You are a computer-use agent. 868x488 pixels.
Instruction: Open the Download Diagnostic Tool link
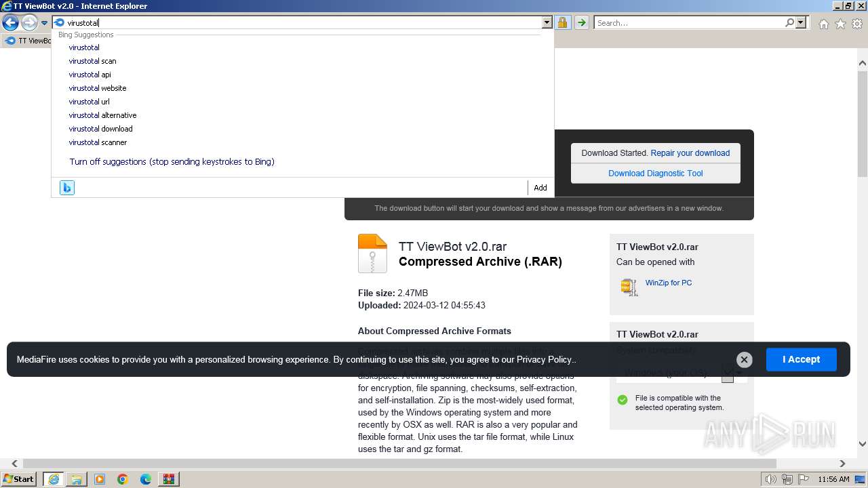655,174
